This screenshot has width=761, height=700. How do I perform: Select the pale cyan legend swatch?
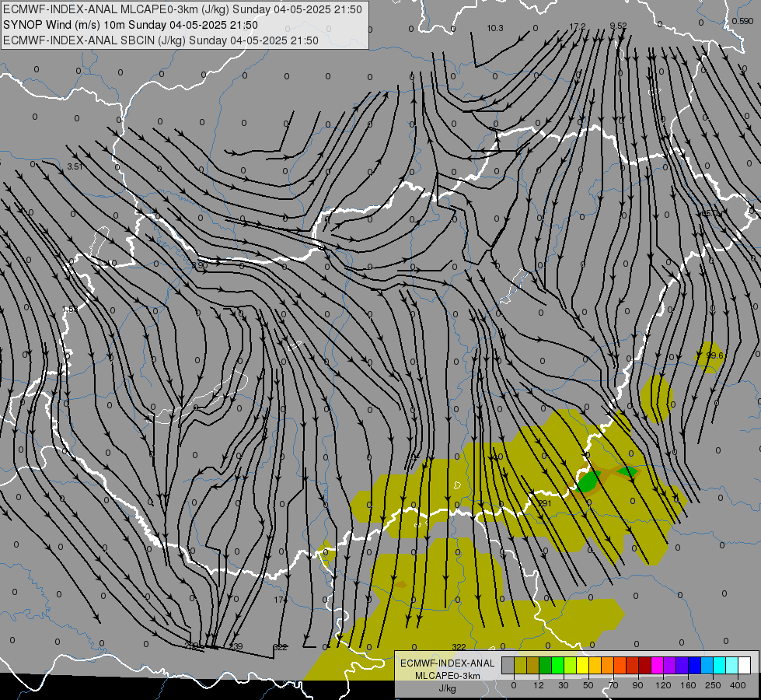coord(732,665)
